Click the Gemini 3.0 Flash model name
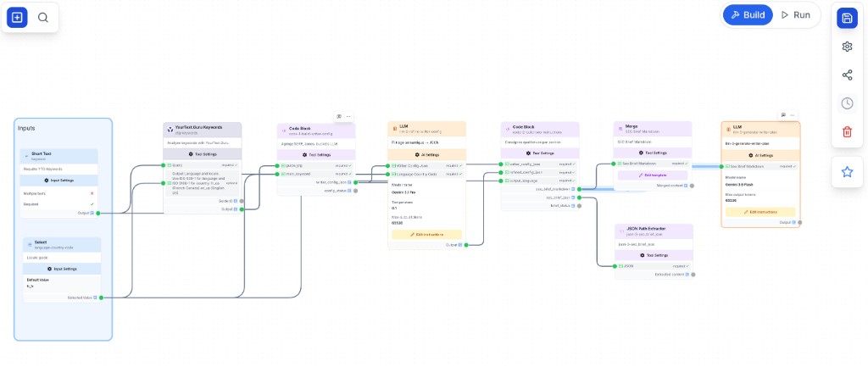Image resolution: width=868 pixels, height=367 pixels. (740, 184)
